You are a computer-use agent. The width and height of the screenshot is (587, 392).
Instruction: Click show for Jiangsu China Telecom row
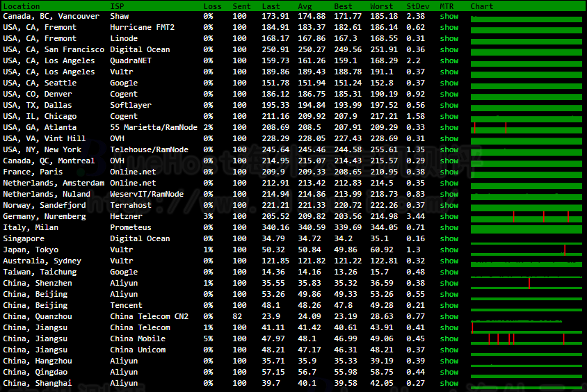coord(449,327)
